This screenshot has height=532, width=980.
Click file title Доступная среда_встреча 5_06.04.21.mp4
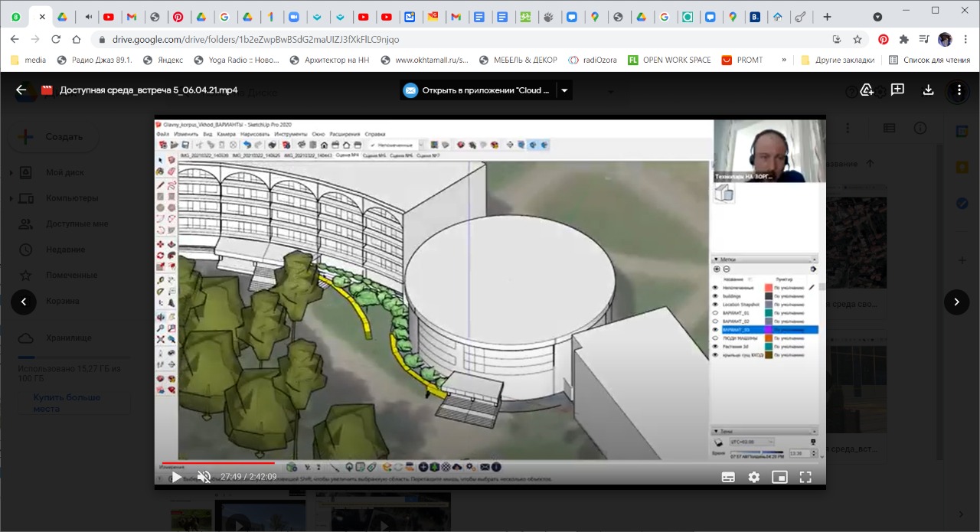tap(149, 90)
